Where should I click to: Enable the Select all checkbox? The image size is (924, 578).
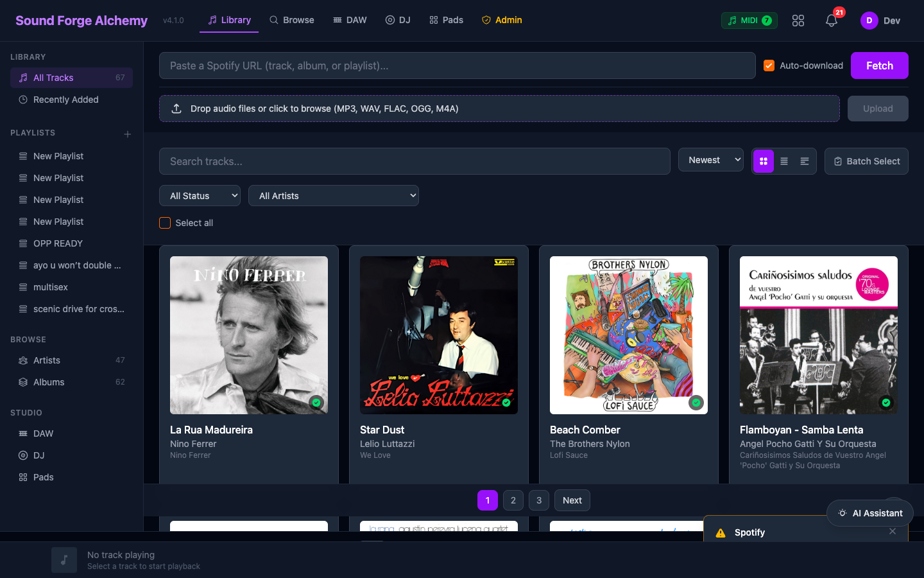coord(165,223)
